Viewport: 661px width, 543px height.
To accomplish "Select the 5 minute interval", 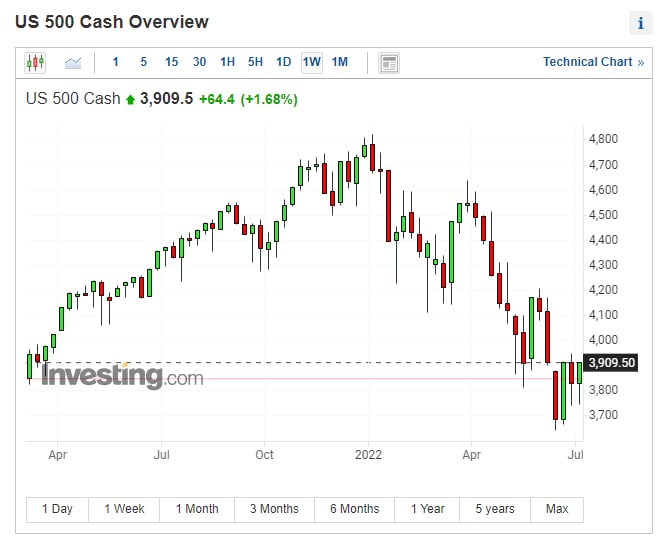I will point(143,62).
